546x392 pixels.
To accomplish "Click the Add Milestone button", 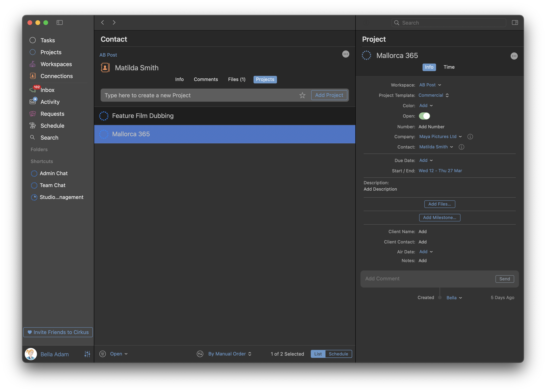I will tap(440, 218).
